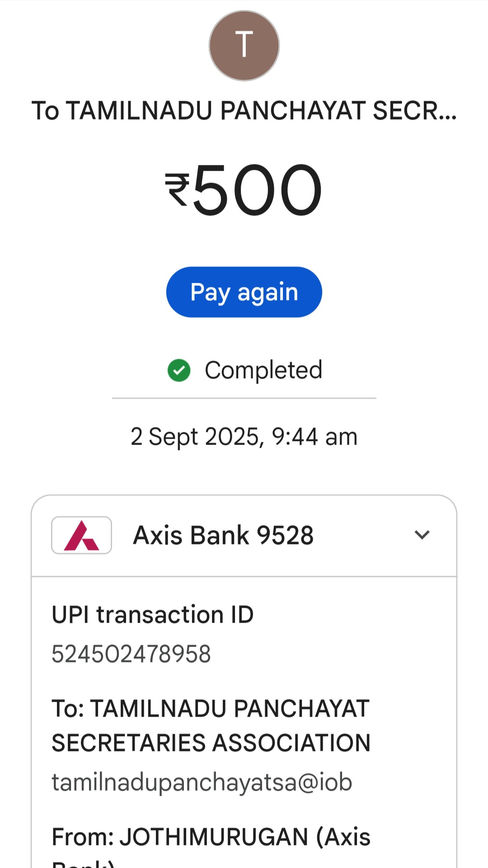Tap the 500 payment amount
This screenshot has height=868, width=488.
coord(258,189)
